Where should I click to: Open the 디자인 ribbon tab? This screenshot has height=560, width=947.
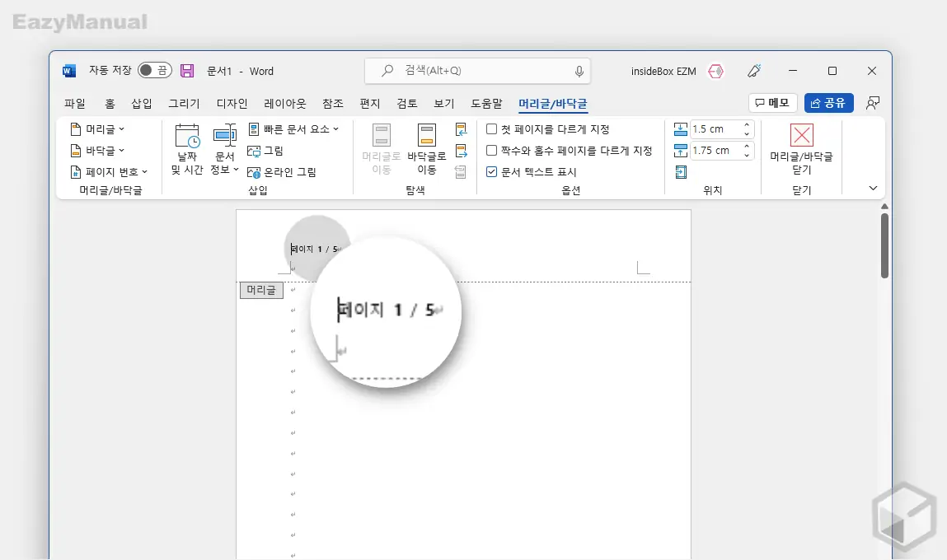pyautogui.click(x=232, y=104)
